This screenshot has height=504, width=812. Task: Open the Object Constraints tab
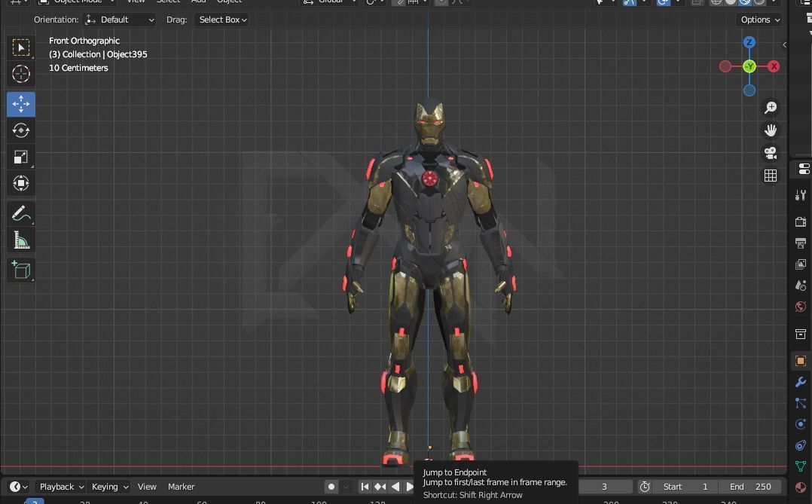point(801,445)
